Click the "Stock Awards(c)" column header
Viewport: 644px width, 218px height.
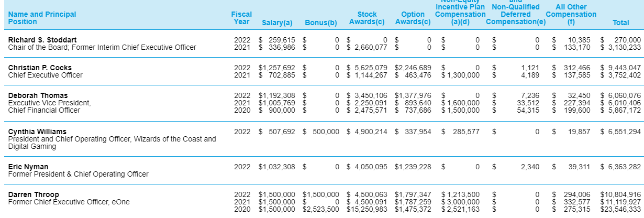click(367, 18)
